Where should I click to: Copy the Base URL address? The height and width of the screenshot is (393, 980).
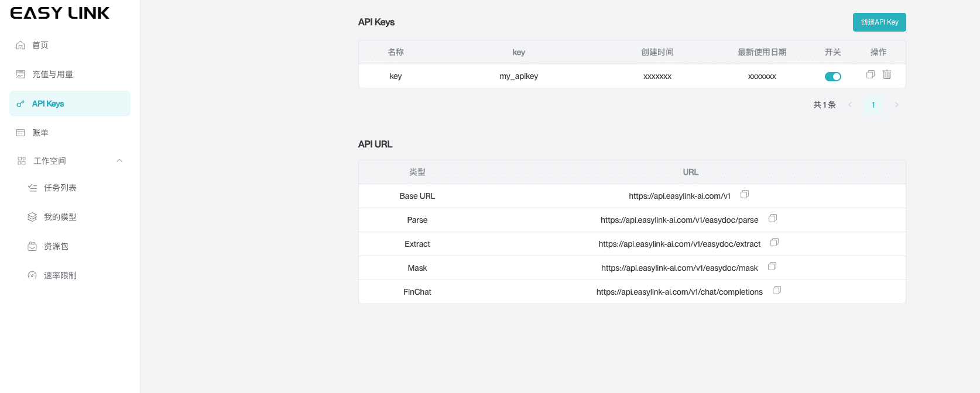(x=745, y=195)
